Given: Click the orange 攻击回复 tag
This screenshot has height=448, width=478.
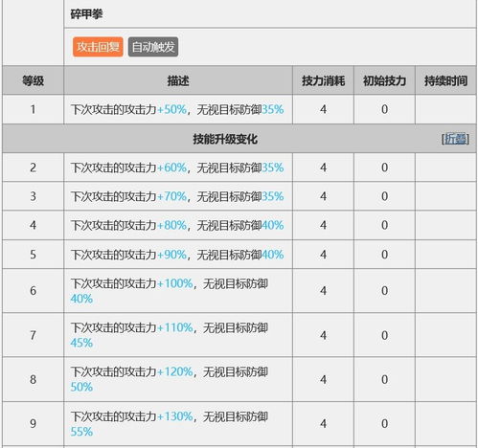Looking at the screenshot, I should pyautogui.click(x=98, y=47).
